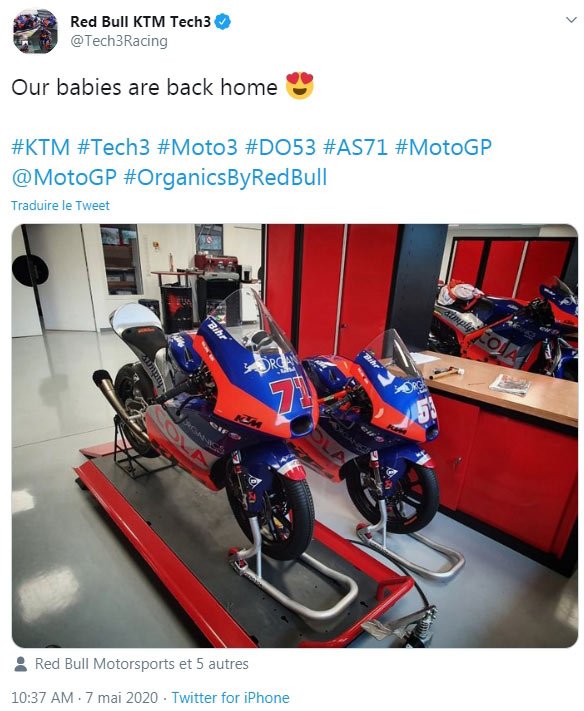Open the #Tech3 hashtag

click(x=113, y=148)
